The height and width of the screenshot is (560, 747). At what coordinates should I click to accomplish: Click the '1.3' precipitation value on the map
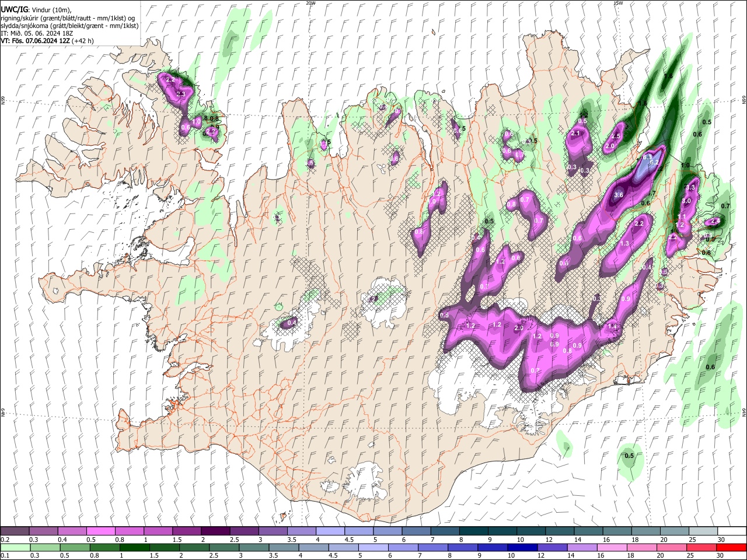[x=624, y=243]
